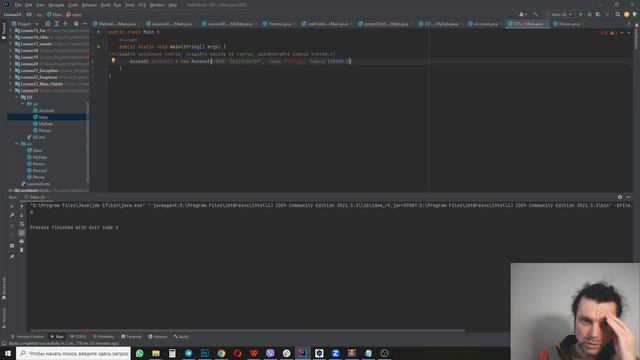Run with Coverage icon in top toolbar
This screenshot has height=360, width=640.
[x=598, y=14]
